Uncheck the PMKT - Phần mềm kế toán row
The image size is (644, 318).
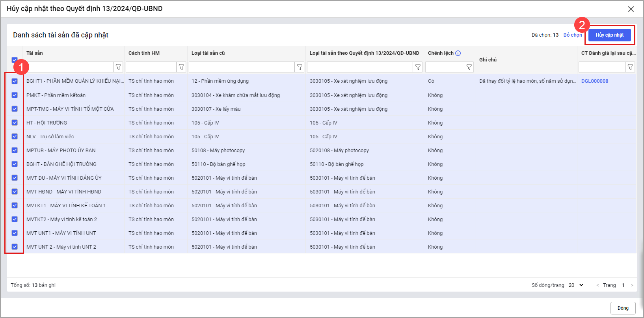15,95
